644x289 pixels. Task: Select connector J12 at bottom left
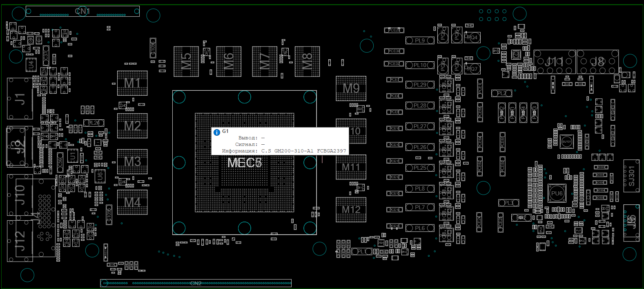pos(20,240)
